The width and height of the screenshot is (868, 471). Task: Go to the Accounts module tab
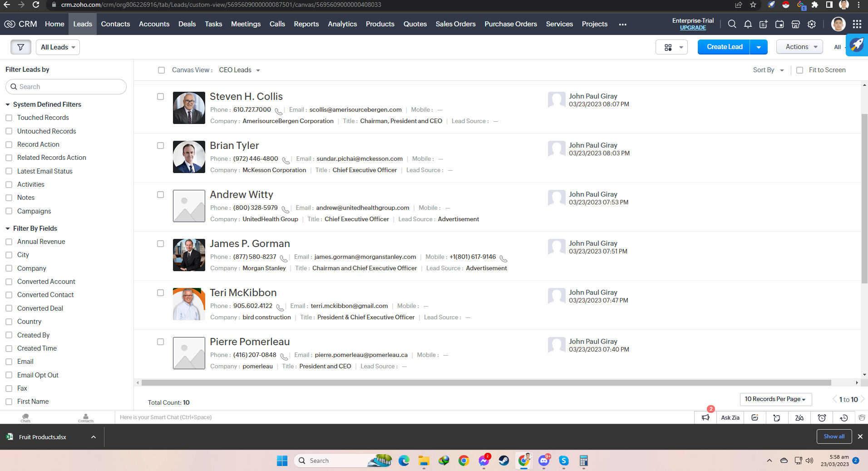tap(154, 24)
